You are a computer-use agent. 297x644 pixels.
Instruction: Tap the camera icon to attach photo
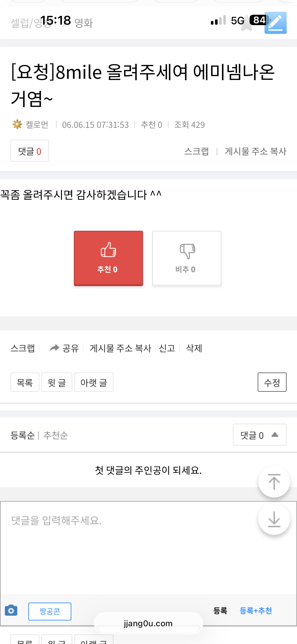[x=11, y=611]
